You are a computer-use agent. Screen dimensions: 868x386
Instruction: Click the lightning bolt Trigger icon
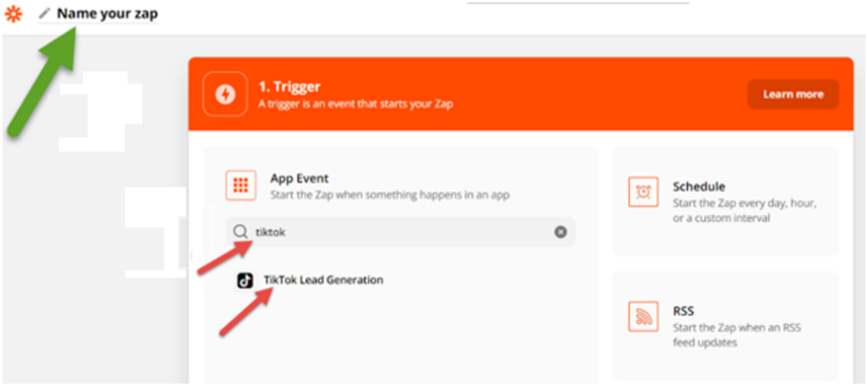(225, 94)
